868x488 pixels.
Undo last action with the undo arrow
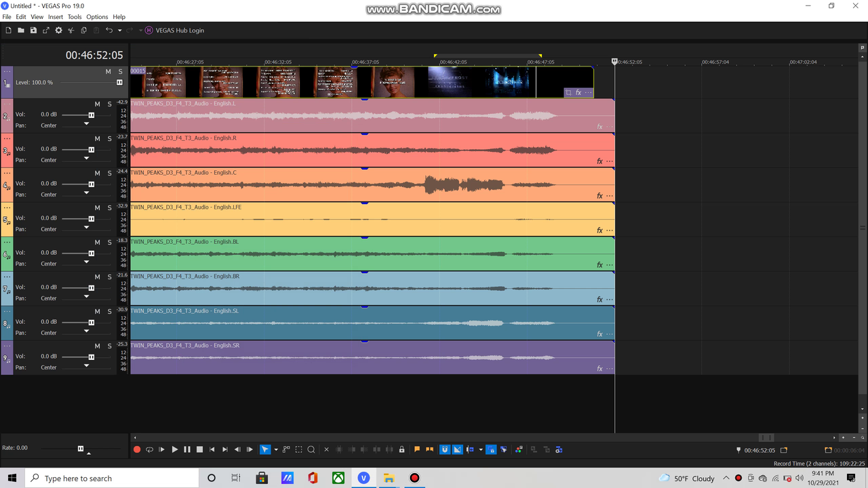(109, 30)
